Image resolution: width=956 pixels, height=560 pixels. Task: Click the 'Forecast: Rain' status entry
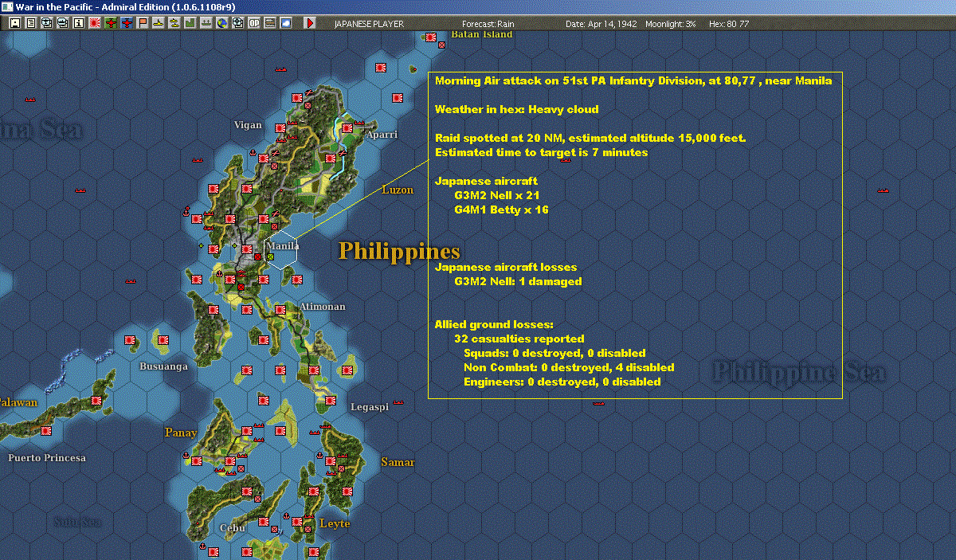[x=488, y=24]
